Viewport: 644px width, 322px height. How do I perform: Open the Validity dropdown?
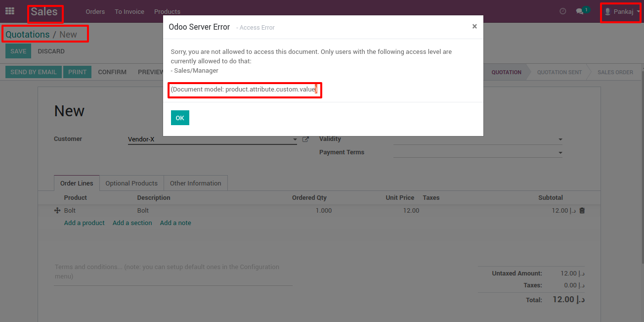coord(560,139)
